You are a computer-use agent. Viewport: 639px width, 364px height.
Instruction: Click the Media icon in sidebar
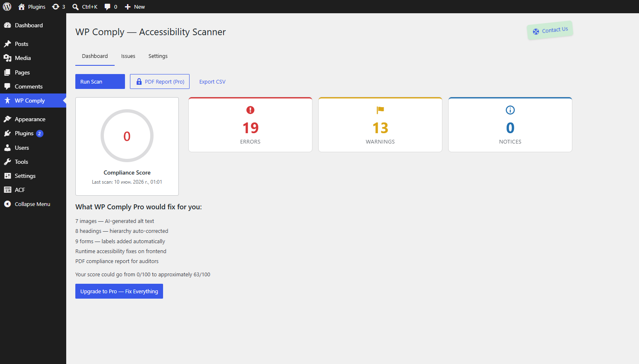pyautogui.click(x=7, y=58)
